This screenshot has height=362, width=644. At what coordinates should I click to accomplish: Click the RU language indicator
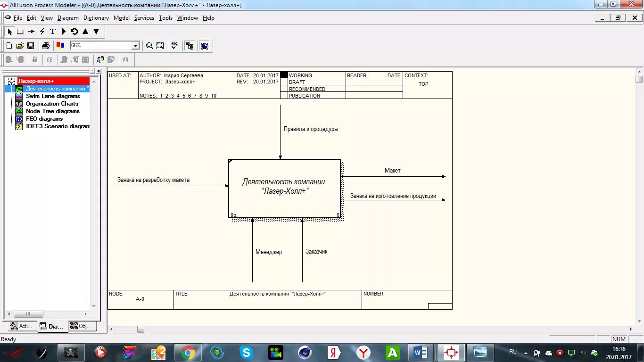[x=513, y=352]
